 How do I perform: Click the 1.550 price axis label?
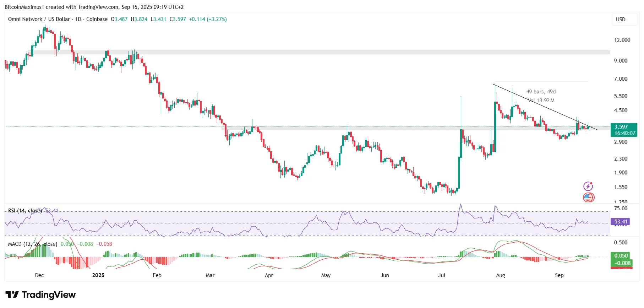(621, 187)
